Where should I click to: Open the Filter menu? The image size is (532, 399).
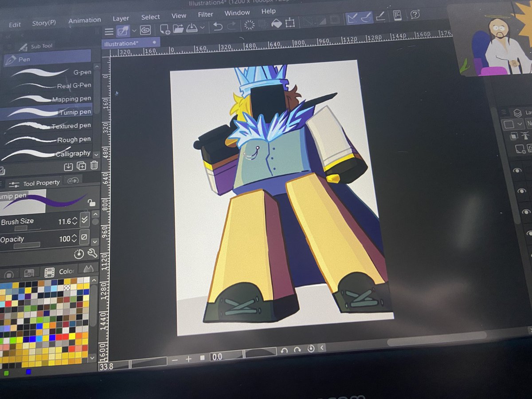(x=205, y=14)
